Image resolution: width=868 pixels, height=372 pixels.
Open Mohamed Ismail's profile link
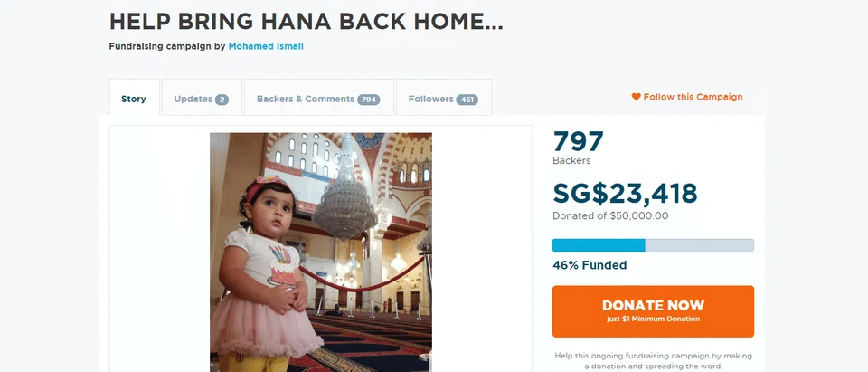pos(266,46)
